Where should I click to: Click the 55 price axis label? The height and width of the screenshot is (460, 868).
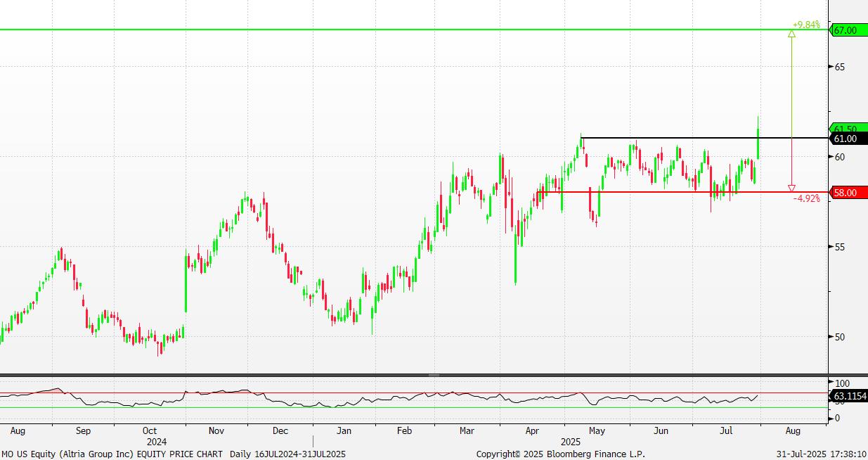click(839, 247)
